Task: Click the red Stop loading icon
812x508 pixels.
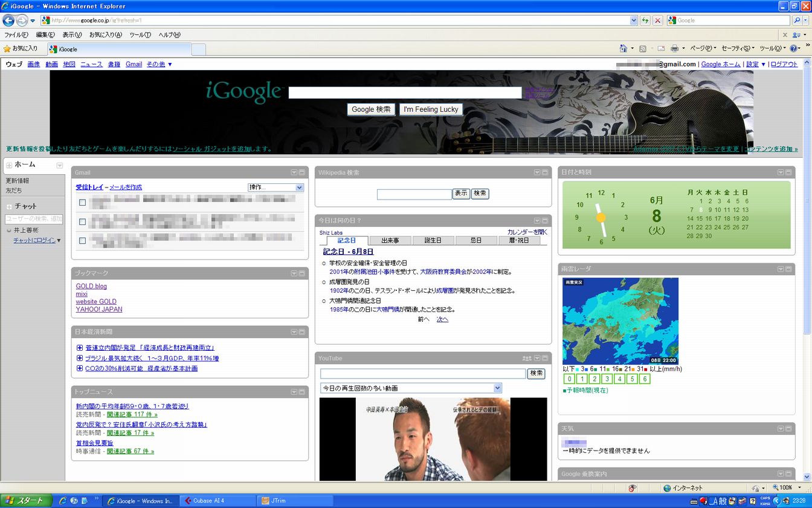Action: [658, 21]
